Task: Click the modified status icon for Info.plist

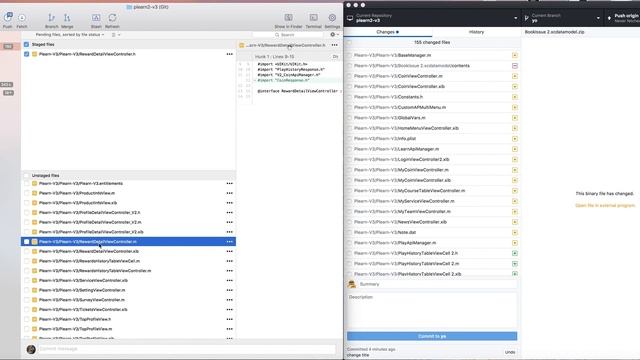Action: click(515, 139)
